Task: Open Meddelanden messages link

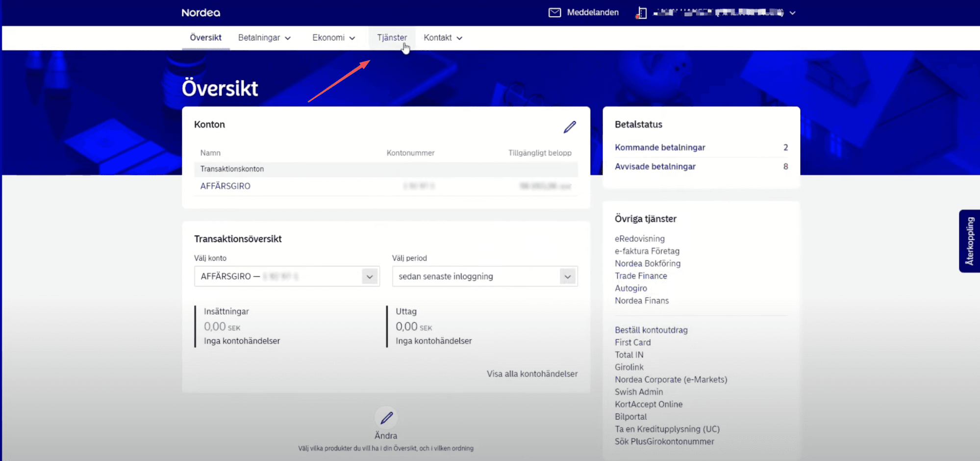Action: tap(593, 12)
